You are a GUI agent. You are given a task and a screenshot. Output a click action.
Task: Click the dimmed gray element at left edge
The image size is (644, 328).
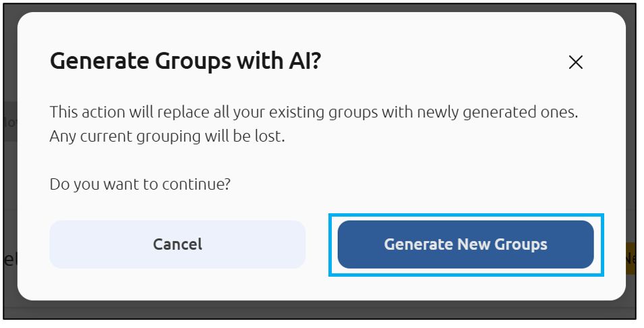pos(9,121)
